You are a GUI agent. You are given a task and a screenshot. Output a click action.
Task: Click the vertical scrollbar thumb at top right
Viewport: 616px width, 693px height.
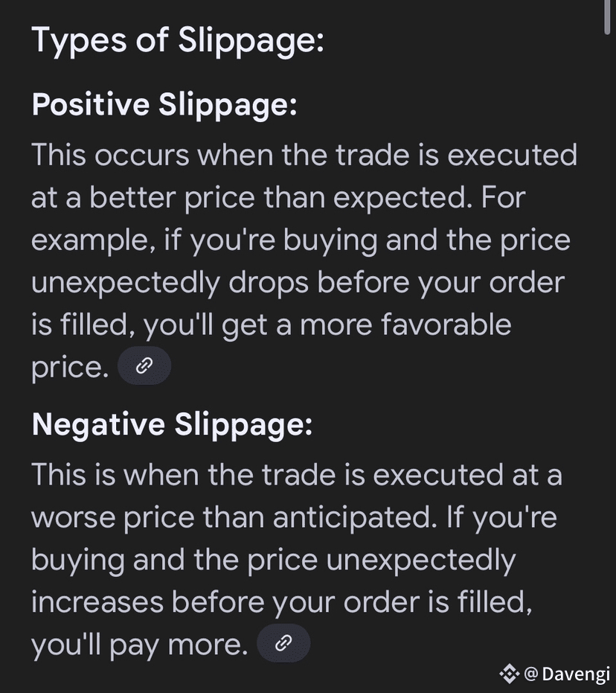tap(609, 16)
